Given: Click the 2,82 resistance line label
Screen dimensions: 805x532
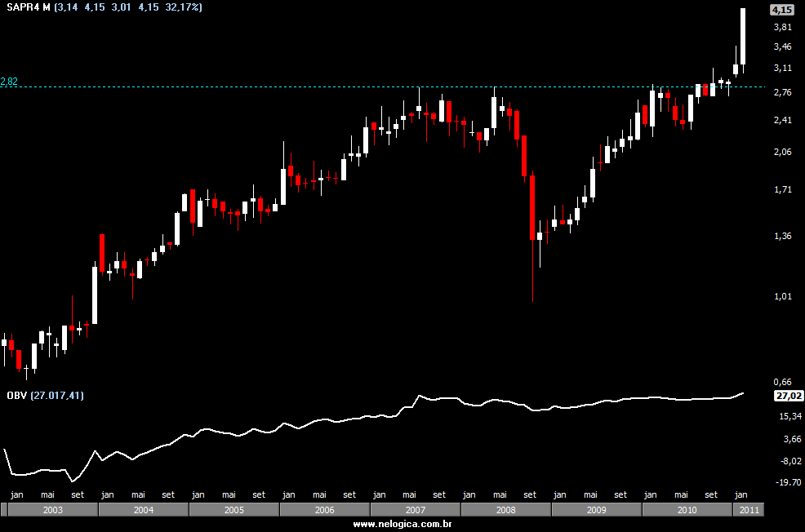Looking at the screenshot, I should point(9,81).
